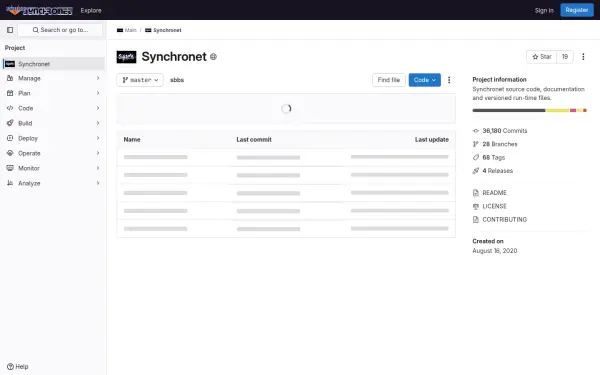Screen dimensions: 600x375
Task: Click the Last update column header
Action: [432, 140]
